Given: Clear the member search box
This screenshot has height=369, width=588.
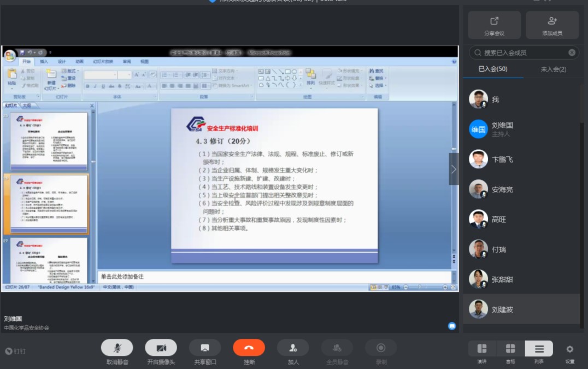Looking at the screenshot, I should [x=572, y=52].
